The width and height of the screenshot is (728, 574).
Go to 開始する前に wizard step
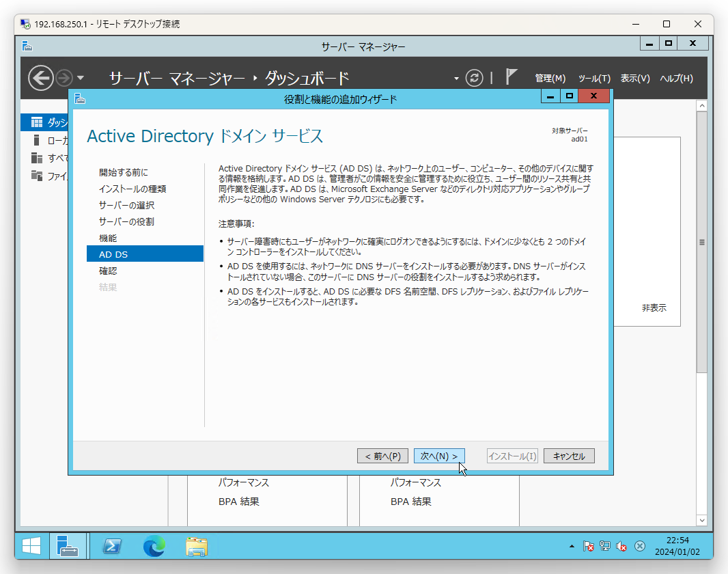click(123, 173)
